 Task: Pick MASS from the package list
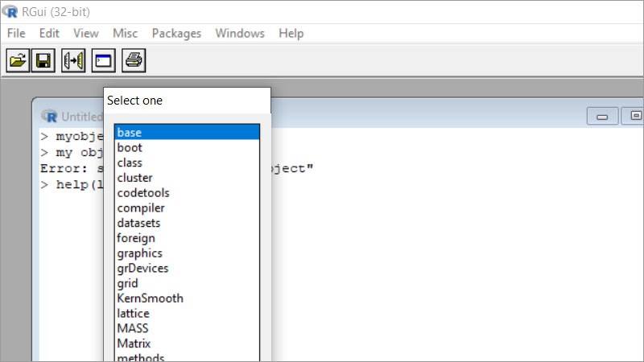187,328
